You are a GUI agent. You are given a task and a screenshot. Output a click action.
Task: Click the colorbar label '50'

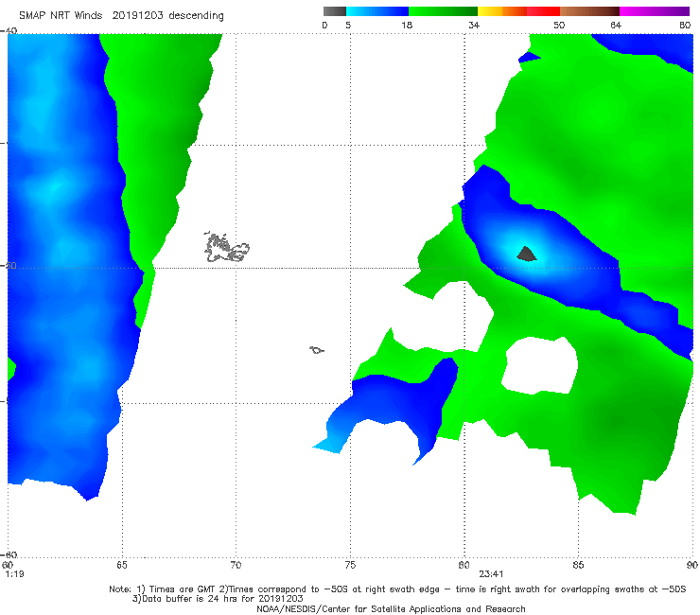click(x=559, y=26)
